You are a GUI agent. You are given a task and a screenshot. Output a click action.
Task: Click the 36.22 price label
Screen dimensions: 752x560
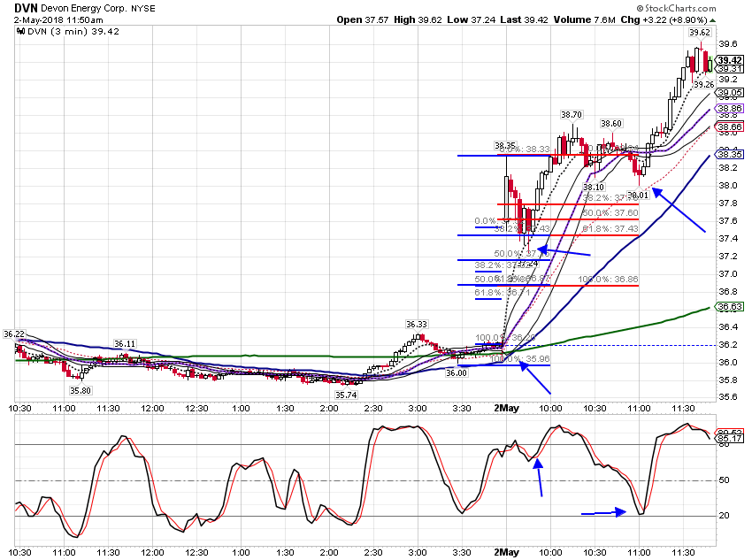[x=13, y=334]
